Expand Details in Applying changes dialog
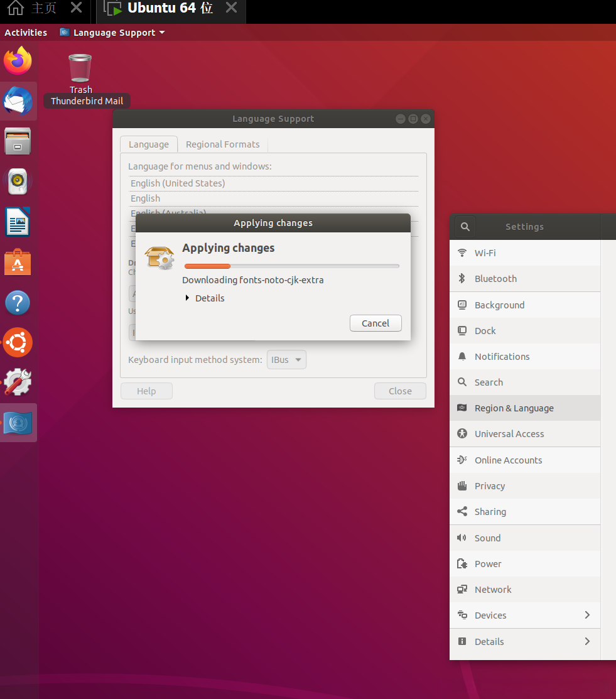 pyautogui.click(x=205, y=298)
